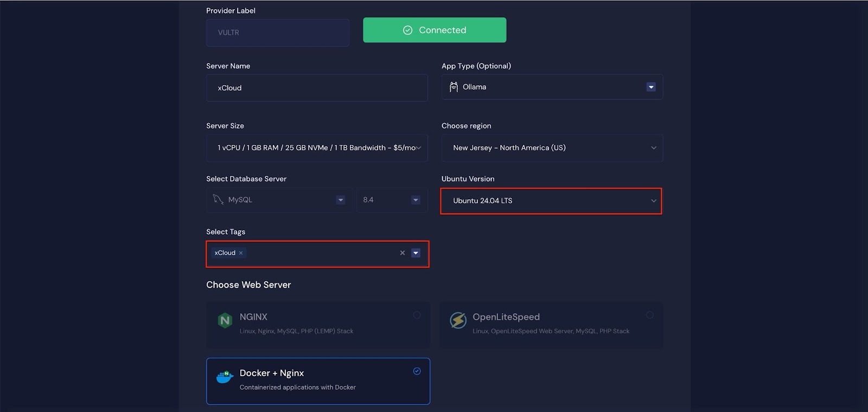Expand the Ubuntu Version dropdown
The height and width of the screenshot is (412, 868).
[x=653, y=201]
